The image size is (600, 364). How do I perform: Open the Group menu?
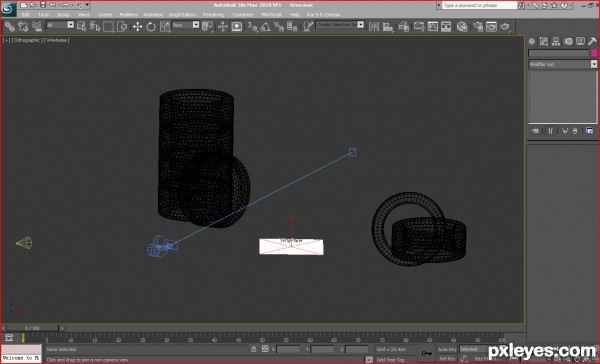point(63,15)
